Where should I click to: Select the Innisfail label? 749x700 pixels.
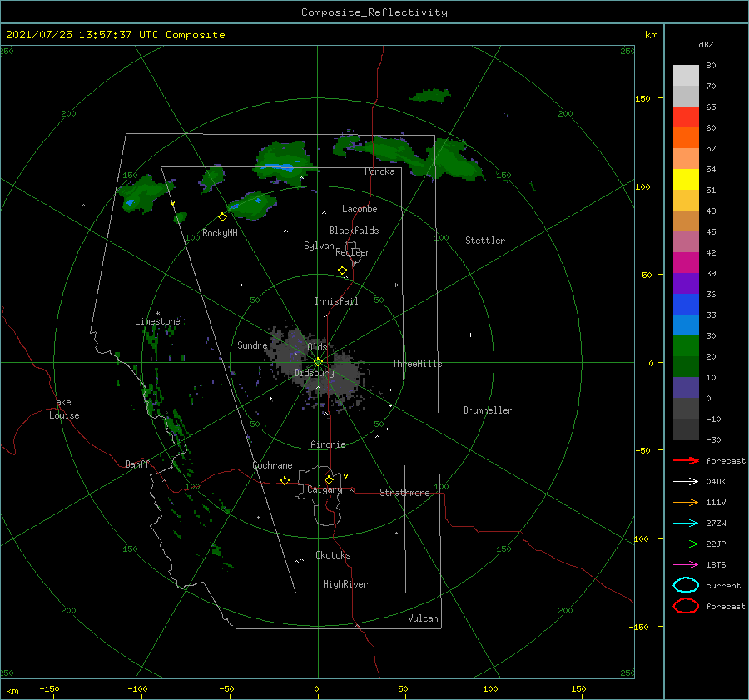click(x=336, y=301)
